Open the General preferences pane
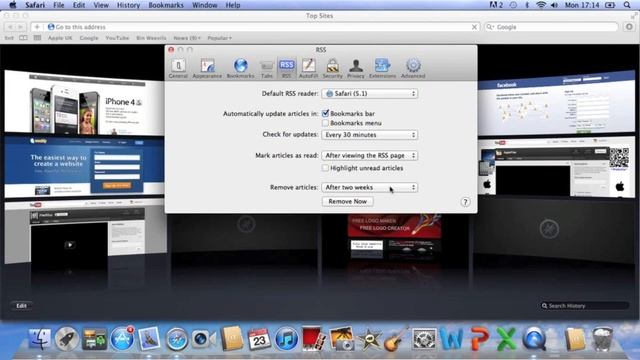Viewport: 640px width, 360px height. [178, 68]
